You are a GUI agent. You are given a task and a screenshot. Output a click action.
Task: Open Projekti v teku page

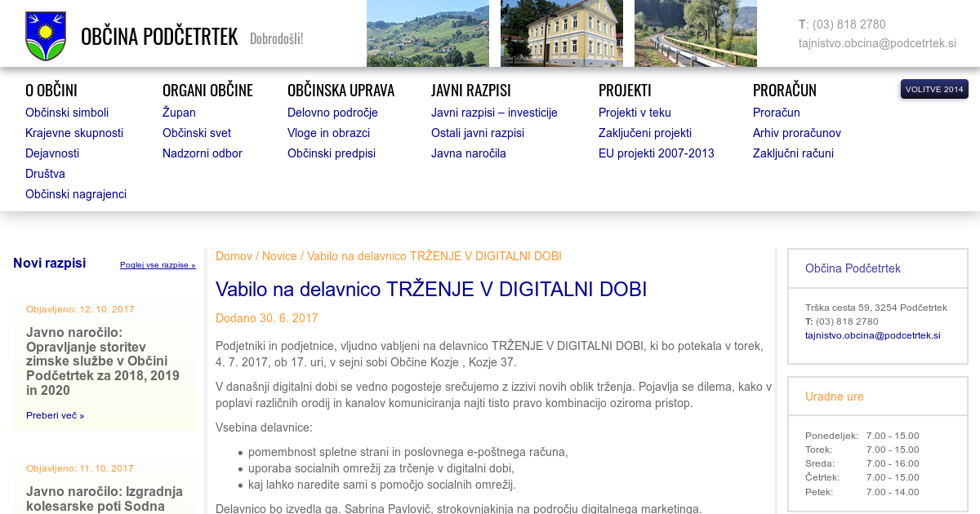pyautogui.click(x=635, y=113)
